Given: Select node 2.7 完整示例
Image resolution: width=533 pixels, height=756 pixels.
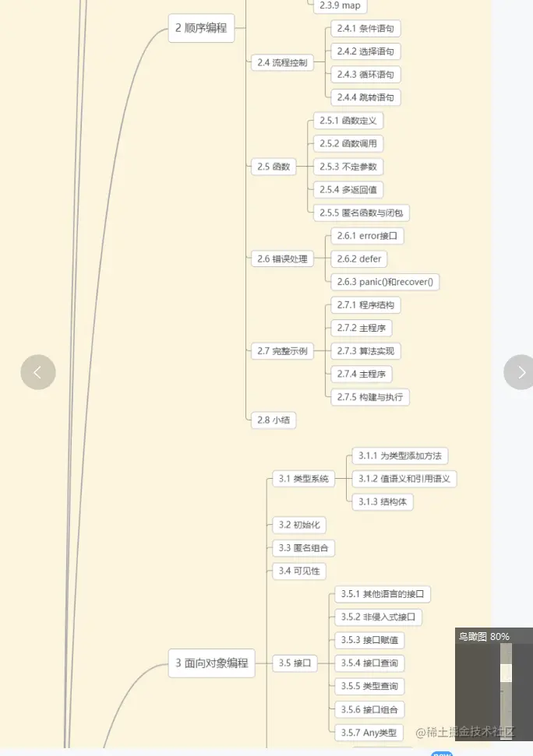Looking at the screenshot, I should pos(282,351).
